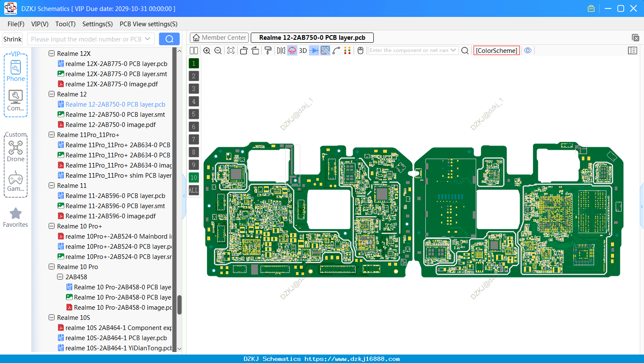Rotate board right icon
This screenshot has height=363, width=644.
[x=255, y=50]
